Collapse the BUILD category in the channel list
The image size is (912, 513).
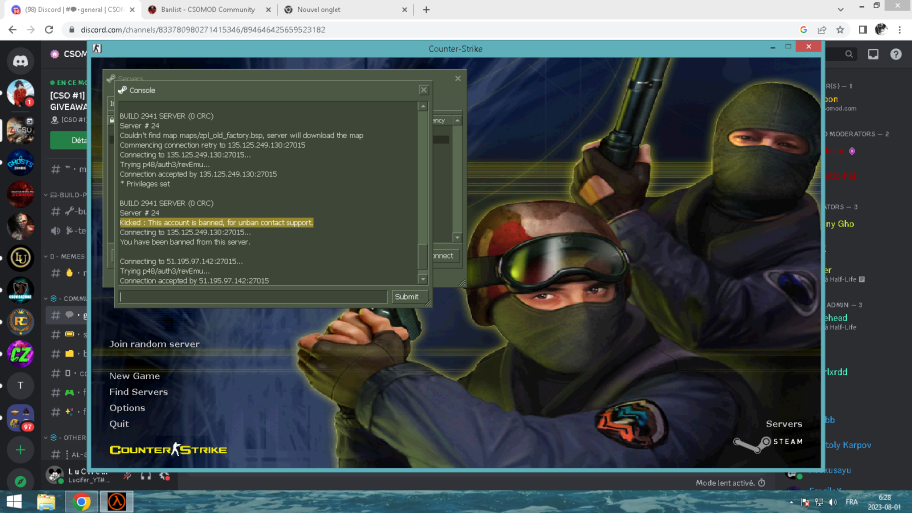(70, 195)
